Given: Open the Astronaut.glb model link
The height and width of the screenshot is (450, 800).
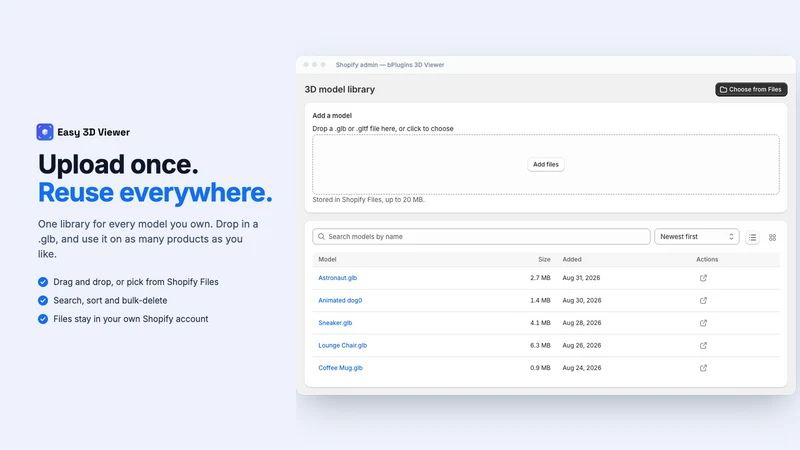Looking at the screenshot, I should click(x=337, y=278).
